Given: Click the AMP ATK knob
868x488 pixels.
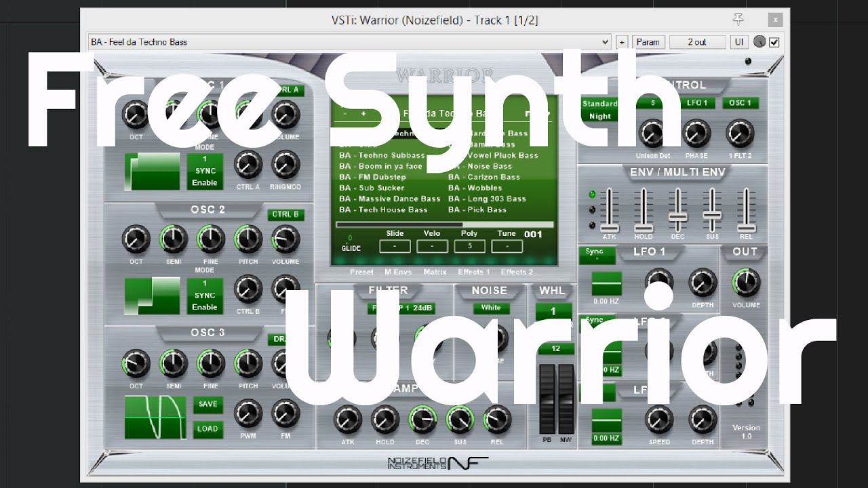Looking at the screenshot, I should pos(348,420).
